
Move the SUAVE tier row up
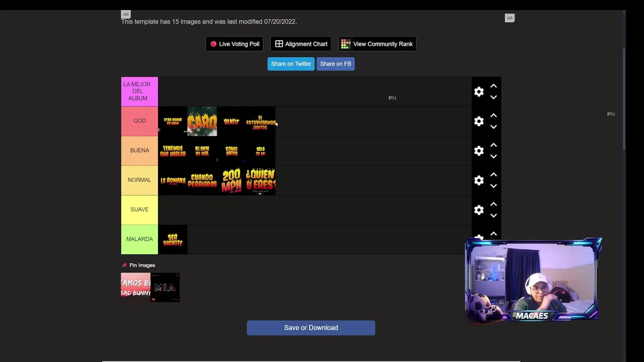pos(494,205)
